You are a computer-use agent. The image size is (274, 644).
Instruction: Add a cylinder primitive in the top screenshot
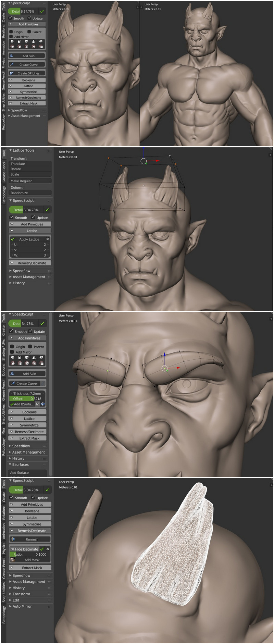coord(20,41)
